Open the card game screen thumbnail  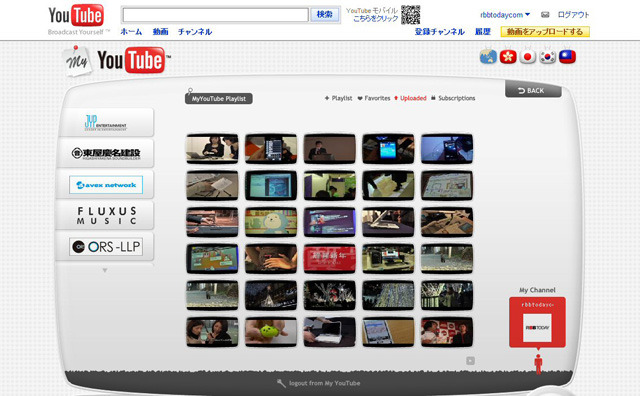tap(212, 259)
